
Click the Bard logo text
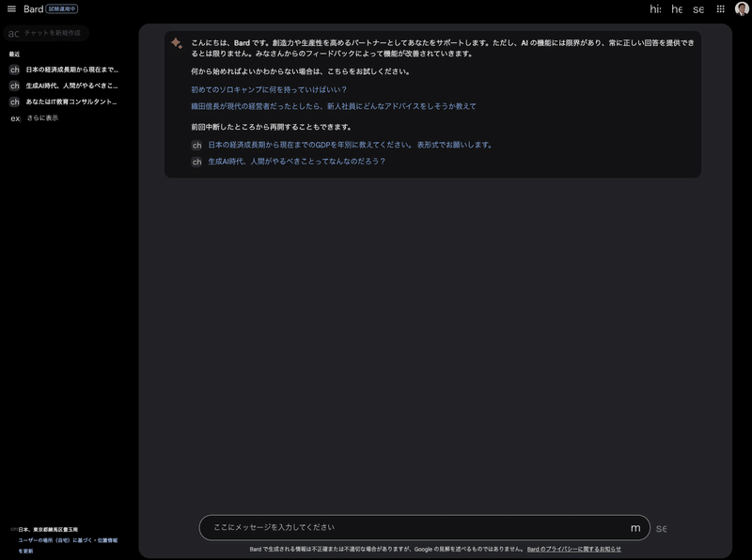coord(33,8)
